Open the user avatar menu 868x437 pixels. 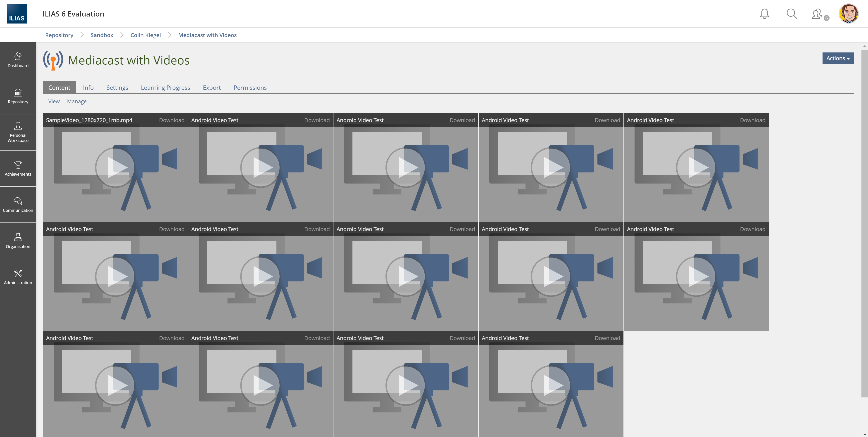click(x=849, y=14)
